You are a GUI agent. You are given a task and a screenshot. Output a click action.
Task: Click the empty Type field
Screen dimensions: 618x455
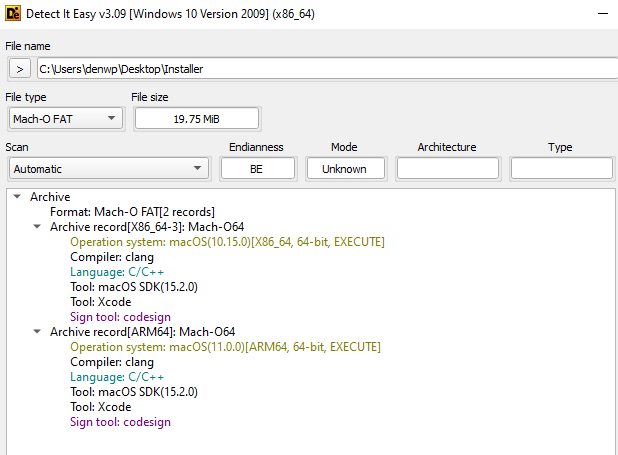click(x=562, y=169)
